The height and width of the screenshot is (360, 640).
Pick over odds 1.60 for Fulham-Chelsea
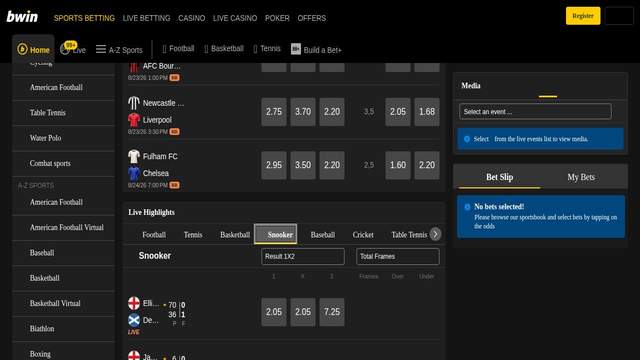pyautogui.click(x=398, y=165)
